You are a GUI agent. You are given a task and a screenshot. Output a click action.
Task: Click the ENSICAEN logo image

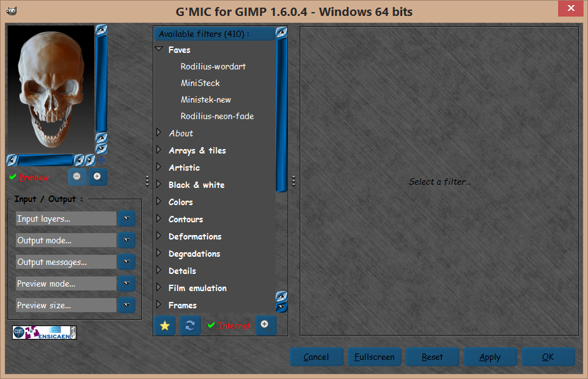pos(45,333)
